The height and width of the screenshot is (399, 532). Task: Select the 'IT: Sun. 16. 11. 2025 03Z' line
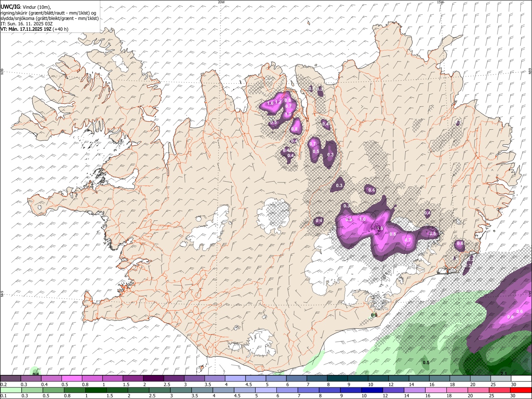tap(27, 24)
